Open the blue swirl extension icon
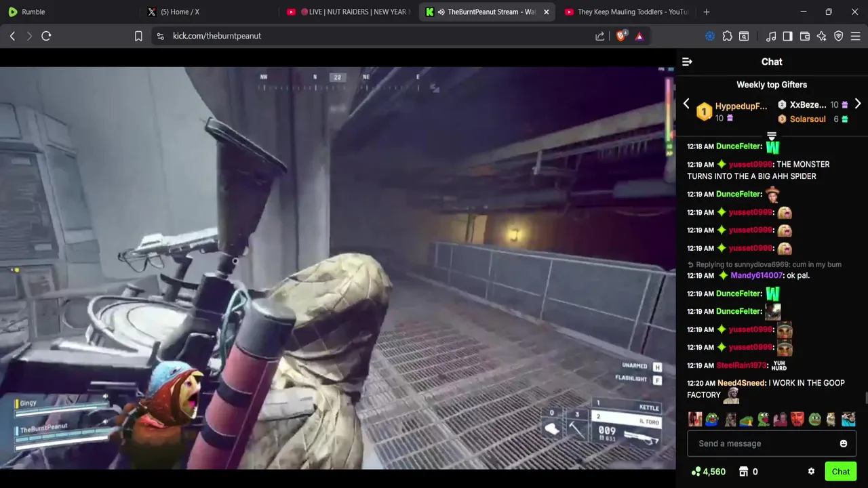The image size is (868, 488). pos(710,36)
